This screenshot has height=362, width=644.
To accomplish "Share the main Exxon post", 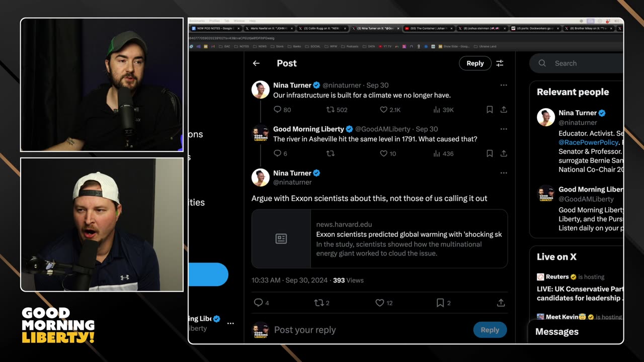I will tap(501, 303).
